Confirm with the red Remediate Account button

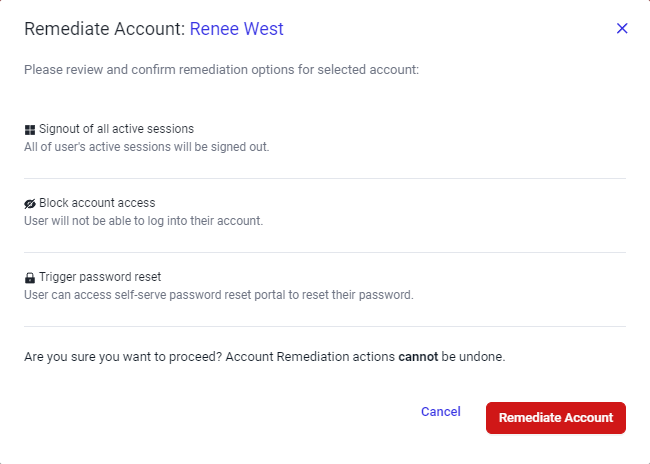point(556,418)
